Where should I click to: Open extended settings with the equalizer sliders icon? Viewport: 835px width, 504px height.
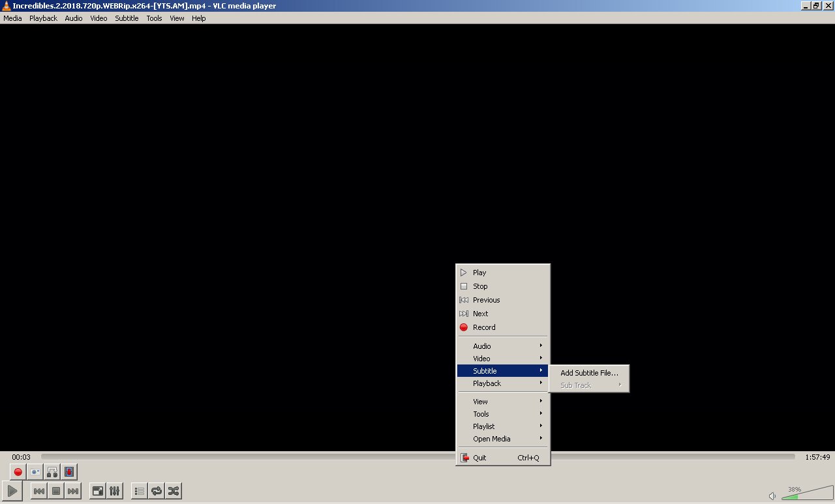tap(114, 491)
